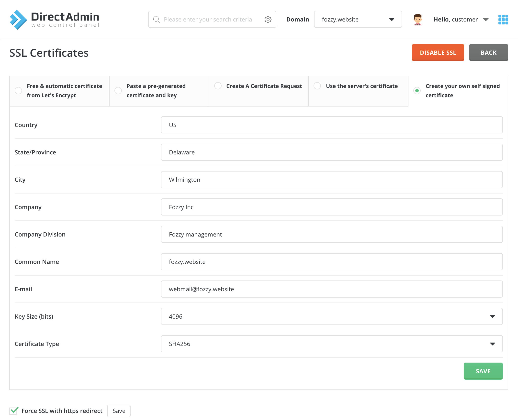This screenshot has width=518, height=420.
Task: Open the Key Size (bits) dropdown
Action: [x=332, y=316]
